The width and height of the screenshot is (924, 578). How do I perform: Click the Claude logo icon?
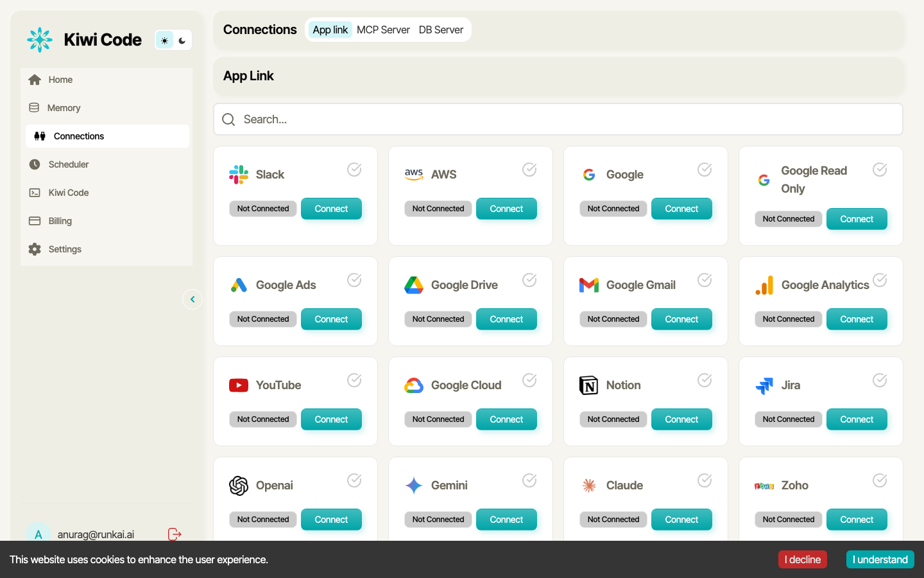point(589,486)
